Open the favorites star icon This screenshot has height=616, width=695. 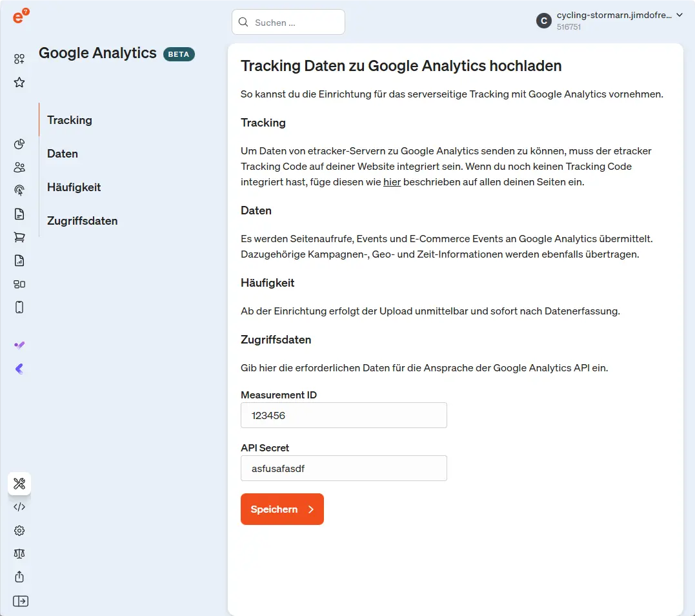click(19, 83)
